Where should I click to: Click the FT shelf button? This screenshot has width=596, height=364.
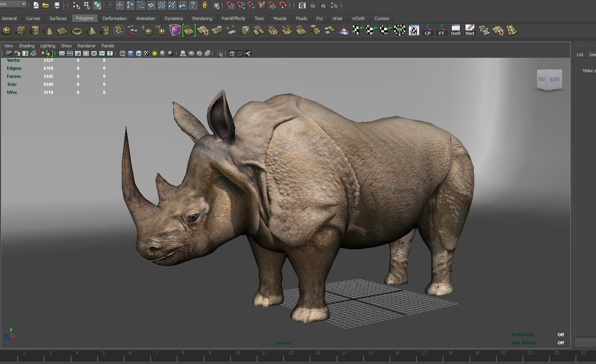[x=441, y=31]
